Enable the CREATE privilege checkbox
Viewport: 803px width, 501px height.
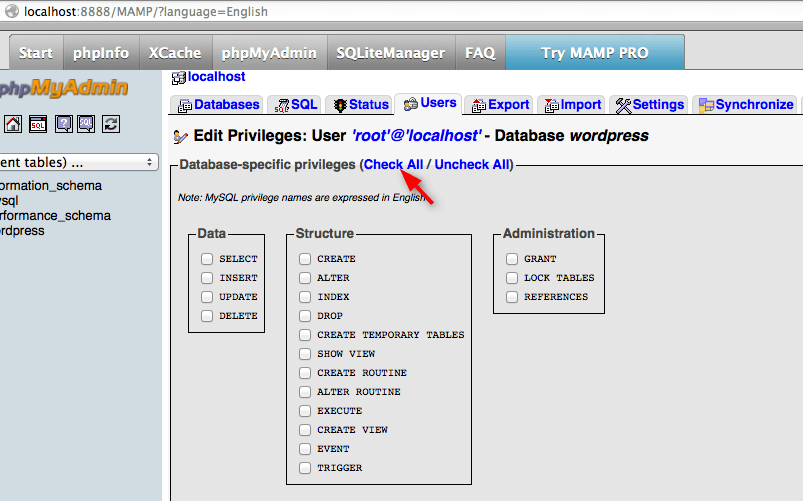pos(305,259)
